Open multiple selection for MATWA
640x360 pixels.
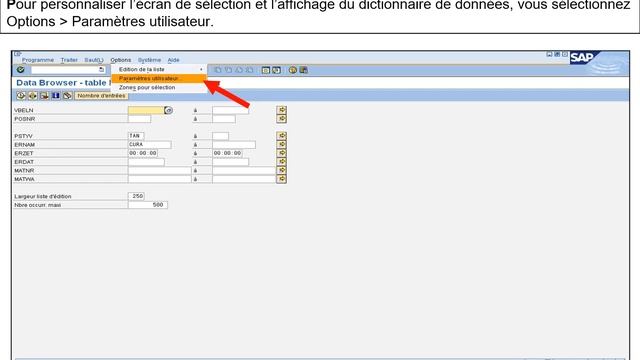click(x=282, y=179)
